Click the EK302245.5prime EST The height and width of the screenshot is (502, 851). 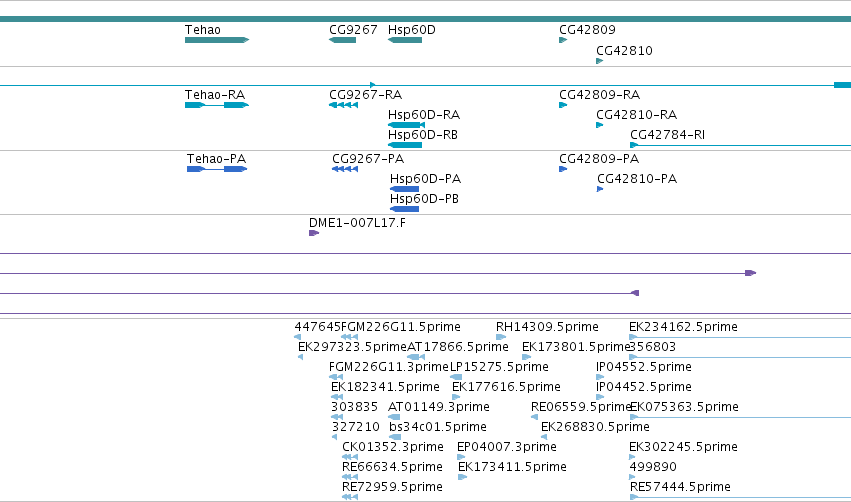click(x=632, y=457)
